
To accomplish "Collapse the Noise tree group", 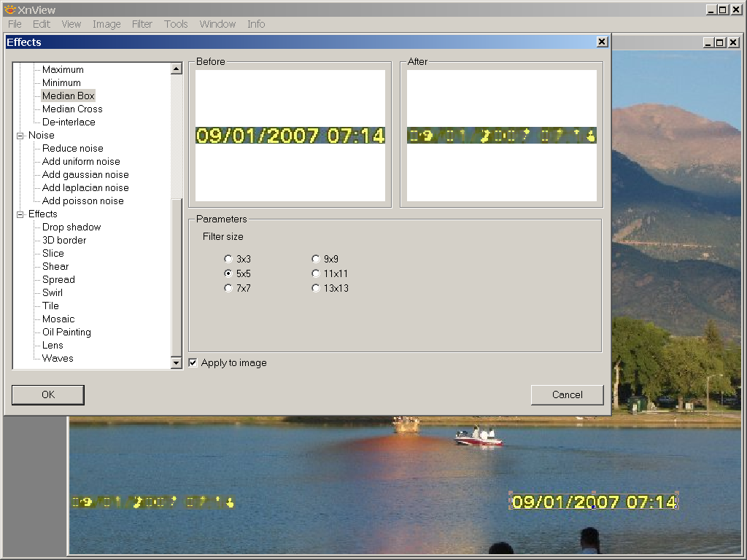I will pyautogui.click(x=20, y=136).
